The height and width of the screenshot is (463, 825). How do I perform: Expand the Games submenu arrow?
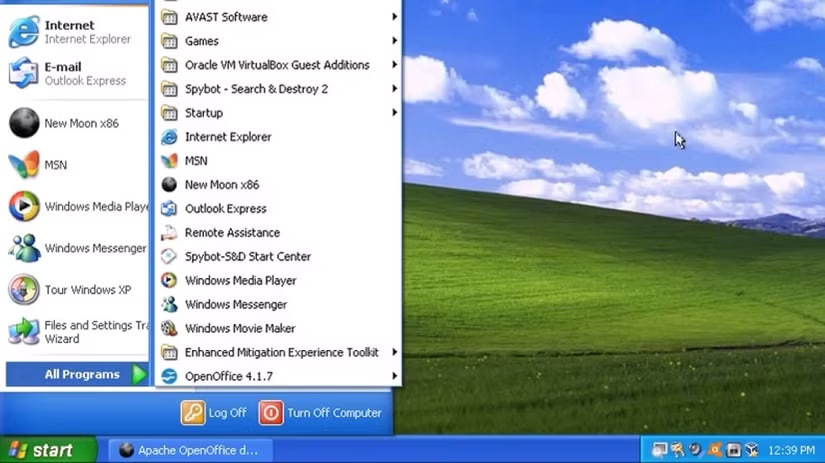[x=394, y=41]
